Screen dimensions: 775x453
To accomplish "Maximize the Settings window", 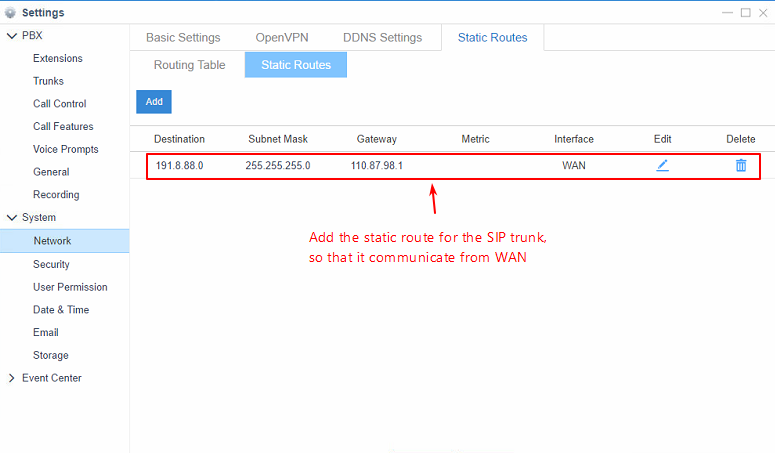I will [x=745, y=13].
